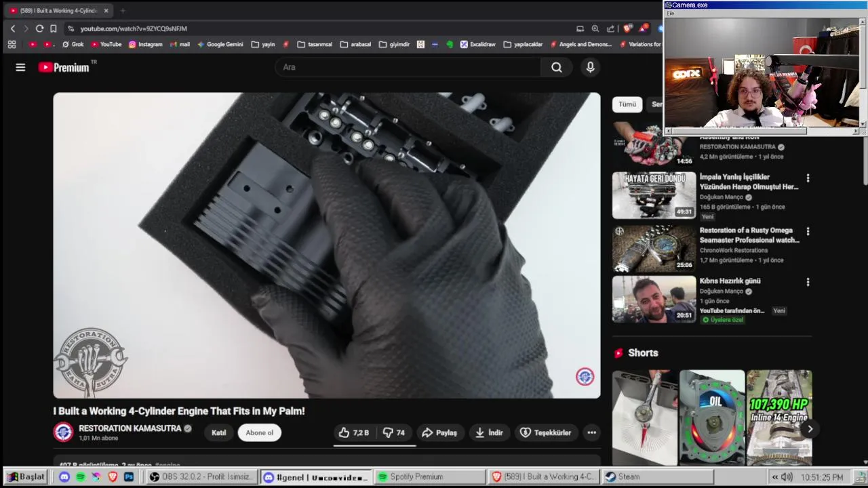Open the yapılacaklar bookmarks folder
This screenshot has height=488, width=868.
(523, 44)
